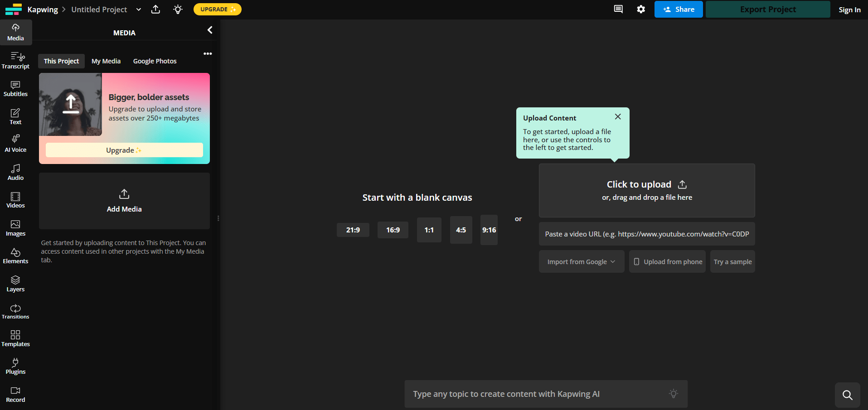This screenshot has width=868, height=410.
Task: Click the Upgrade button in the assets banner
Action: pyautogui.click(x=124, y=150)
